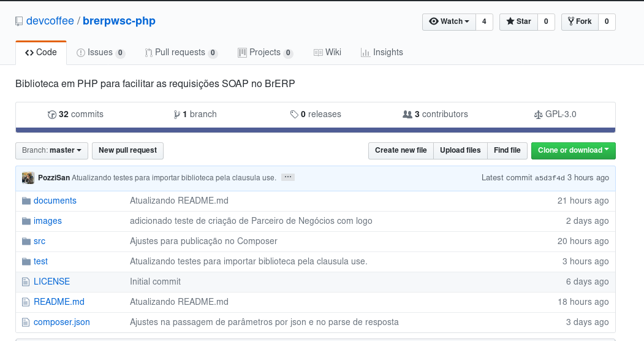
Task: Click Upload files button
Action: click(x=460, y=150)
